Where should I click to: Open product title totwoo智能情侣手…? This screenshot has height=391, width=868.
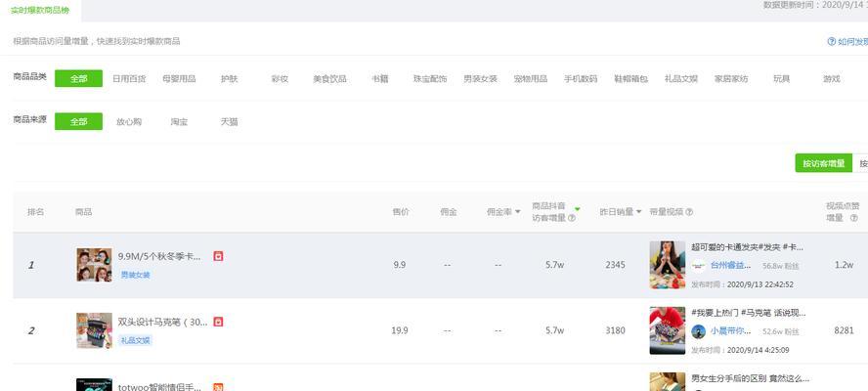159,386
